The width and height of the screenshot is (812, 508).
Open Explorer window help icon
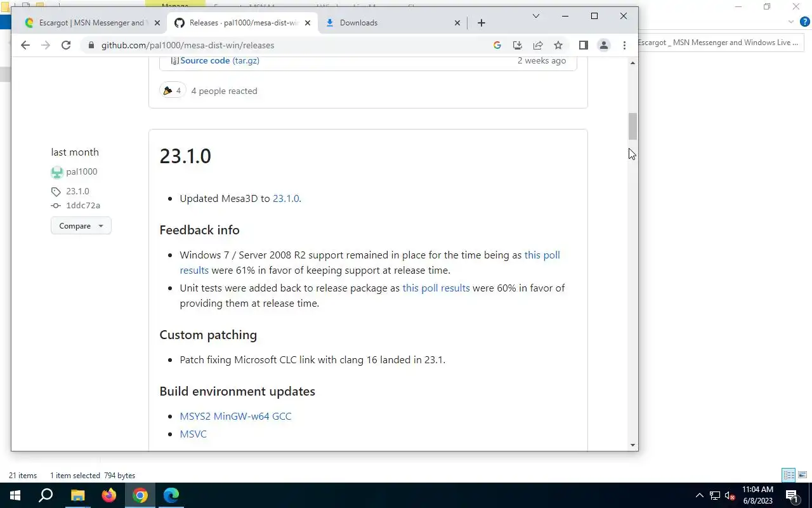[x=804, y=22]
